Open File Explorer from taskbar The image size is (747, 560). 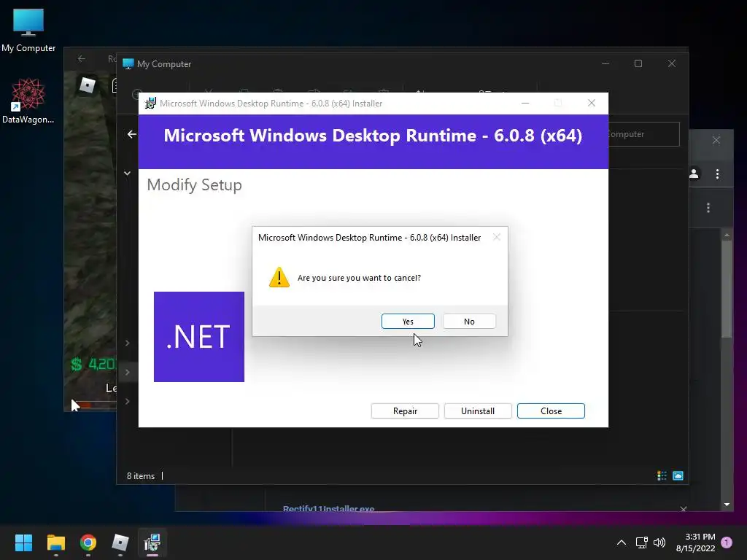(55, 542)
